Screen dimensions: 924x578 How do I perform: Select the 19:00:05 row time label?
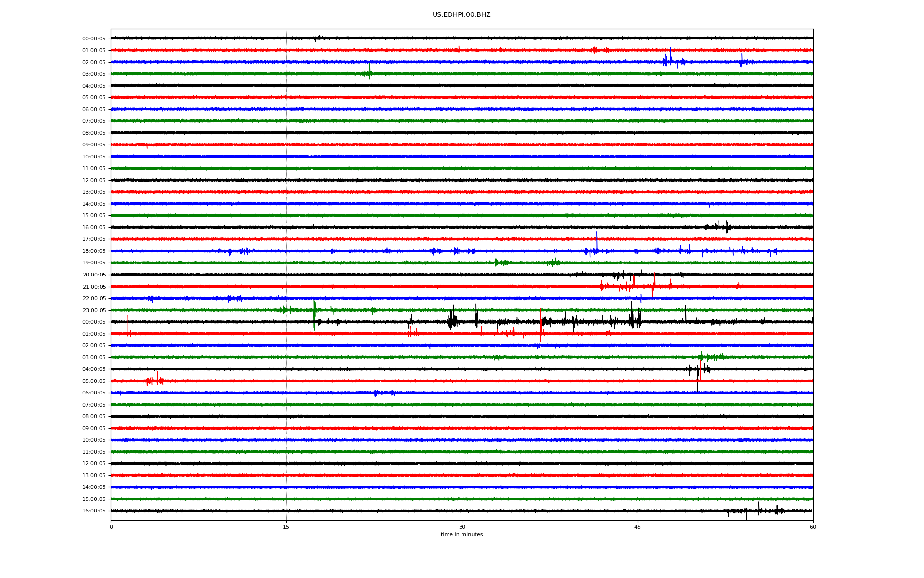pos(94,263)
